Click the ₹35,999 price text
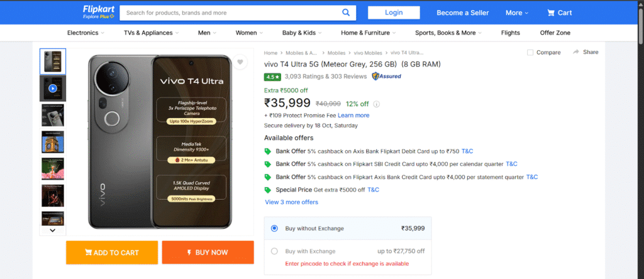The width and height of the screenshot is (644, 279). coord(287,103)
